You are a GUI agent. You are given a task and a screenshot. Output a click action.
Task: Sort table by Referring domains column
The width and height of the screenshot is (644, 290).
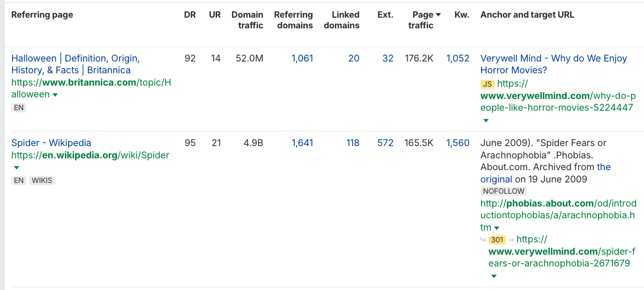click(293, 20)
